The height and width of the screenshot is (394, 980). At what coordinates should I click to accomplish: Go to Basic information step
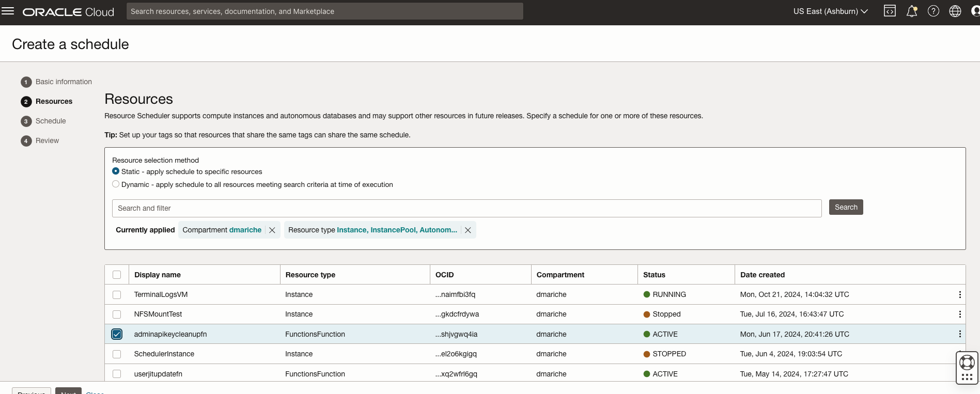pyautogui.click(x=63, y=82)
